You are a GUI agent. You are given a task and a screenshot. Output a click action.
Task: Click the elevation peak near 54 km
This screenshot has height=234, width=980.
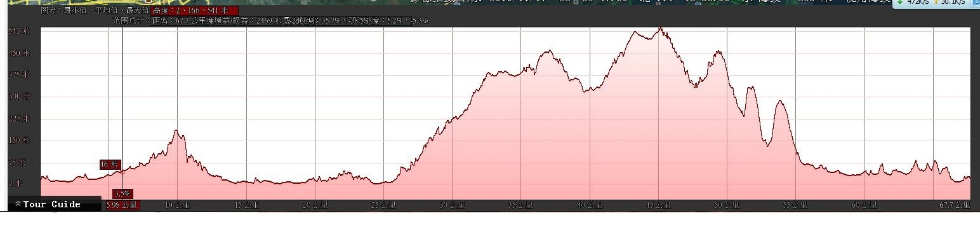[x=779, y=102]
